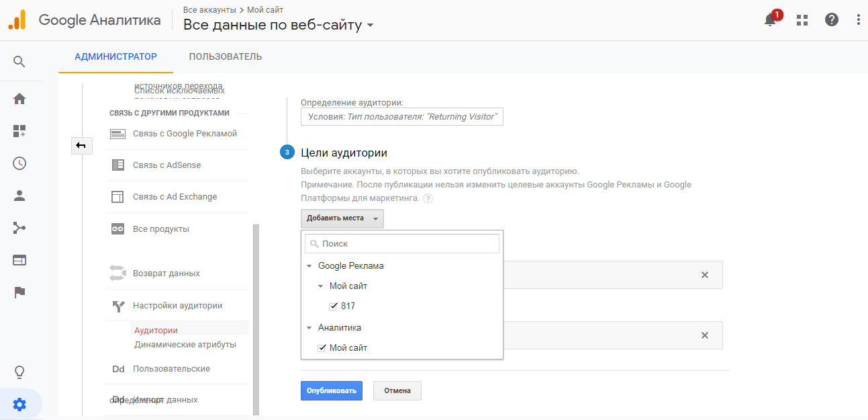Click the back arrow column button

tap(81, 145)
